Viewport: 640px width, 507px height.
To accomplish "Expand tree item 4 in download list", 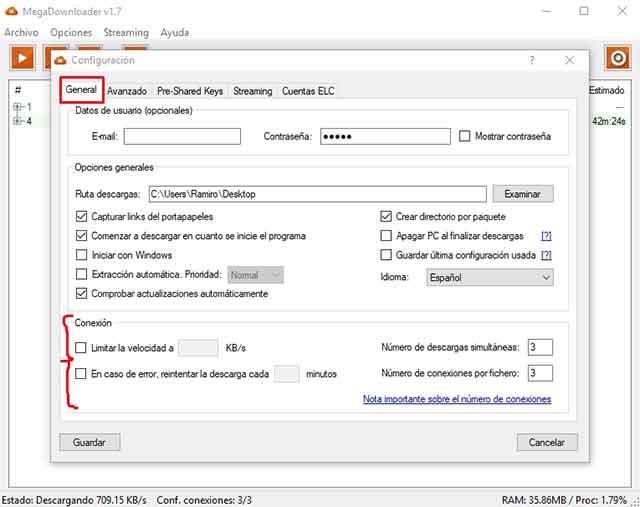I will click(x=17, y=121).
